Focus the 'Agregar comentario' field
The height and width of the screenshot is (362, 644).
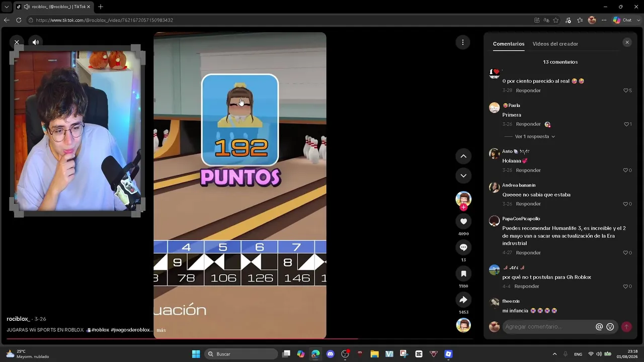pyautogui.click(x=548, y=327)
